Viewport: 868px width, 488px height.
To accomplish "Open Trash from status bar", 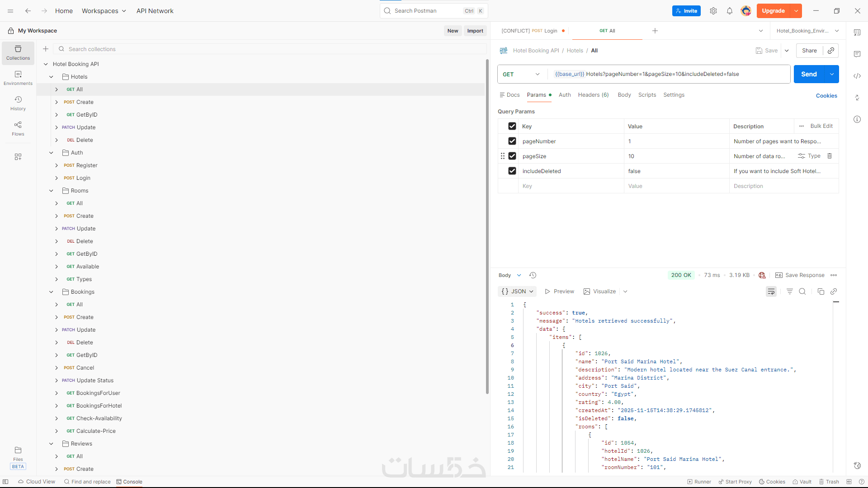I will (829, 482).
